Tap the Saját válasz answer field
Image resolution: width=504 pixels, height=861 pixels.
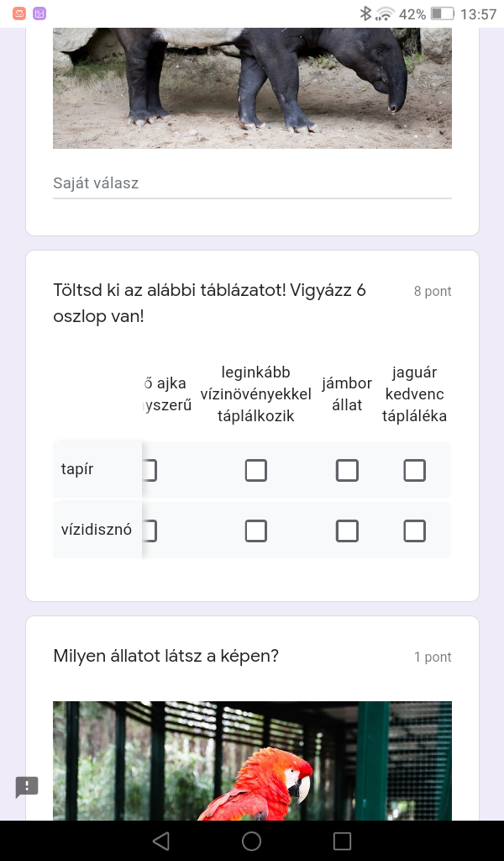pyautogui.click(x=252, y=183)
